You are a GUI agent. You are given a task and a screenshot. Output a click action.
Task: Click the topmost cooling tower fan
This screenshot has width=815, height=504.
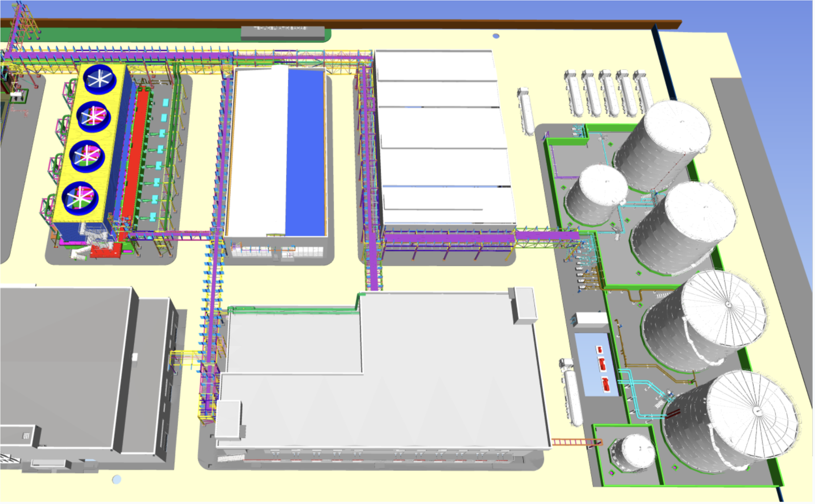(100, 80)
